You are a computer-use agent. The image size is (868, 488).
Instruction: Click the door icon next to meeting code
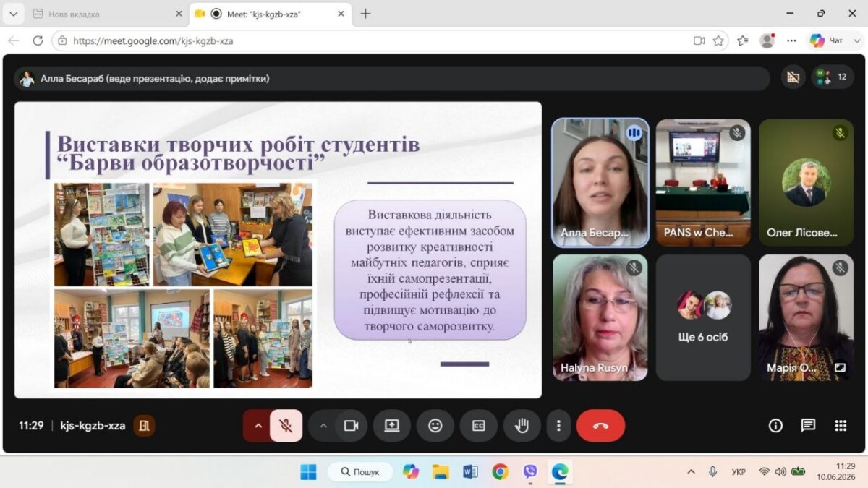[x=144, y=426]
